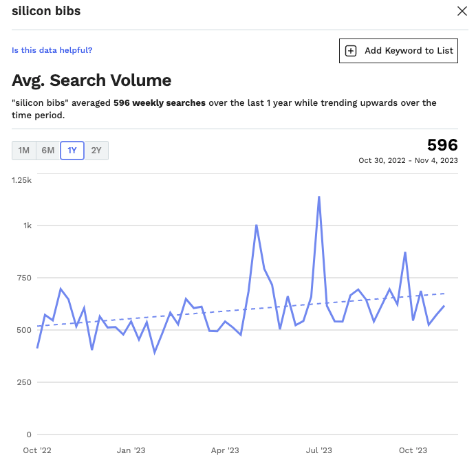Click the plus icon beside Add Keyword
The width and height of the screenshot is (476, 473).
351,51
